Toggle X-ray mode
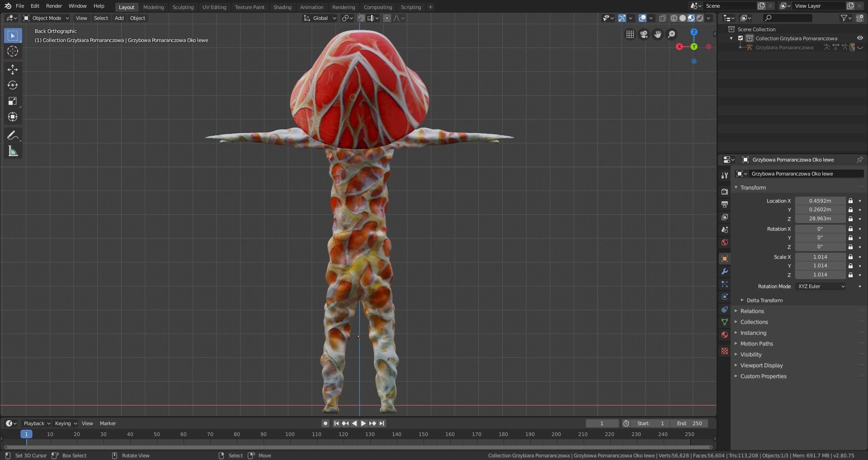 [662, 18]
